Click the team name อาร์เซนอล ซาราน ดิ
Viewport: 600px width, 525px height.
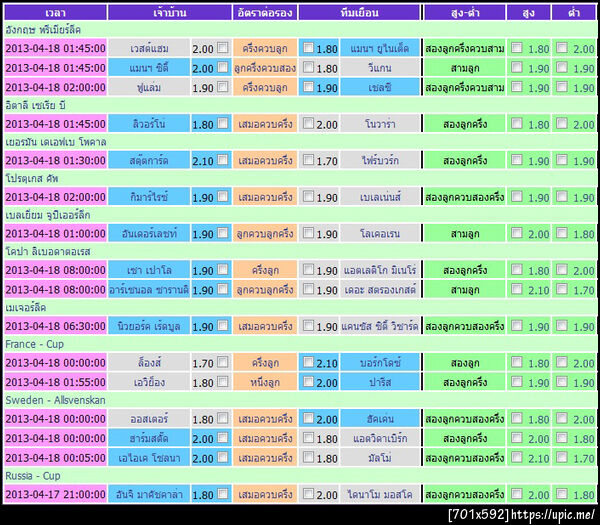[x=149, y=290]
